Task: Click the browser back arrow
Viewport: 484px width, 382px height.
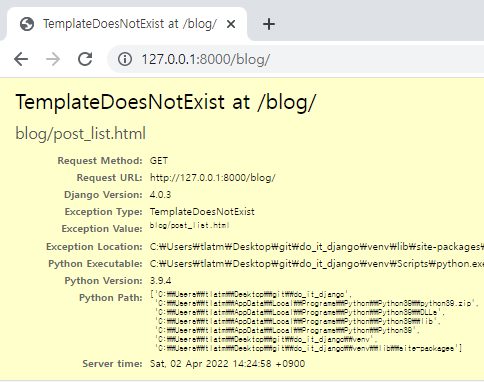Action: (x=21, y=59)
